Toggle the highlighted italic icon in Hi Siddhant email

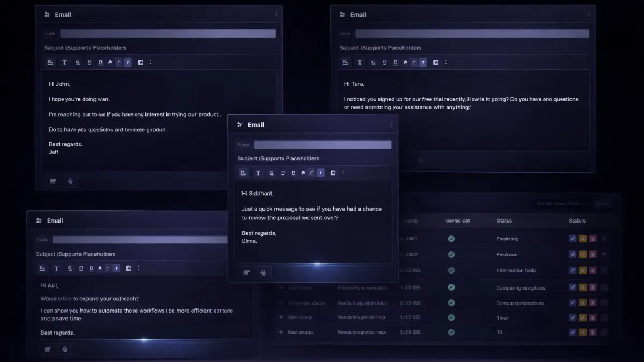click(x=320, y=173)
